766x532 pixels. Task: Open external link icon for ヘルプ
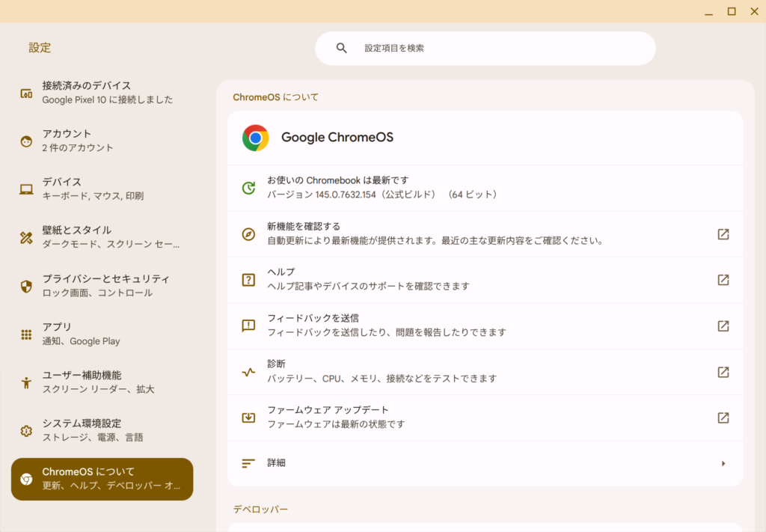(723, 280)
